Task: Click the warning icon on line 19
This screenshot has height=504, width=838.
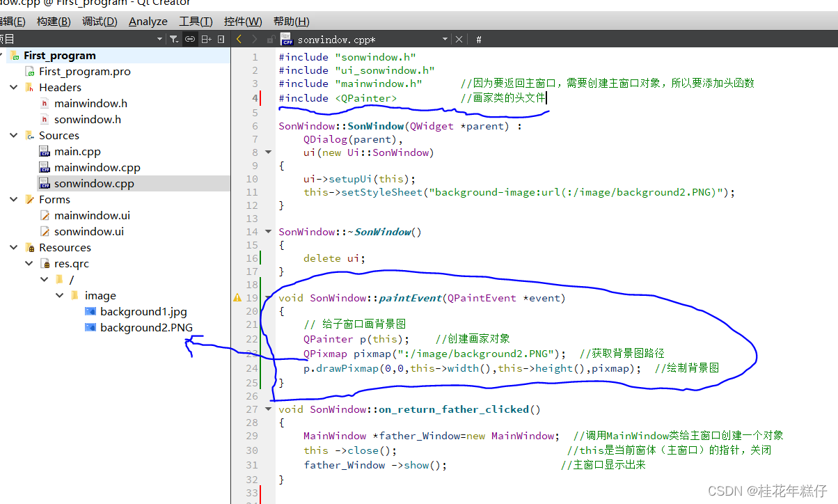Action: (x=237, y=298)
